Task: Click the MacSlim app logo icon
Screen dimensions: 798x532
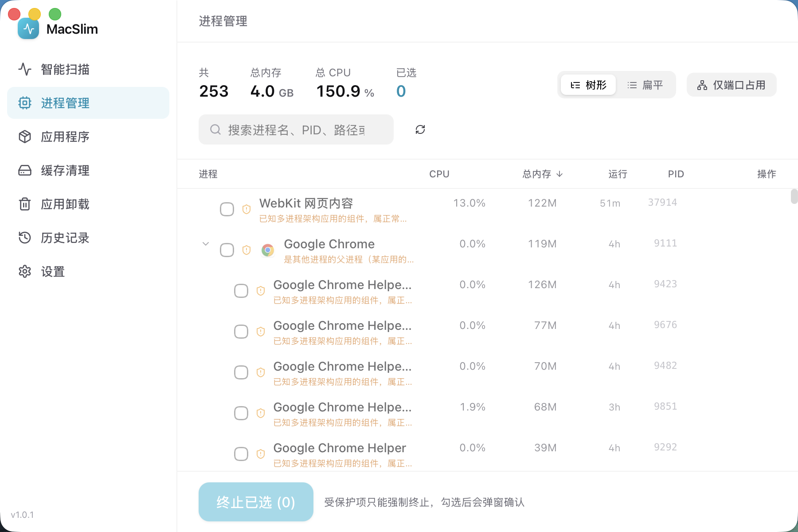Action: 28,29
